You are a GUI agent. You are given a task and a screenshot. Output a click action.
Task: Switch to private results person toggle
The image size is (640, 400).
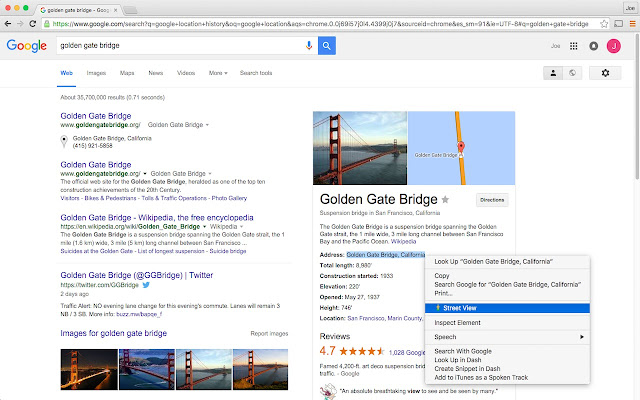coord(553,73)
